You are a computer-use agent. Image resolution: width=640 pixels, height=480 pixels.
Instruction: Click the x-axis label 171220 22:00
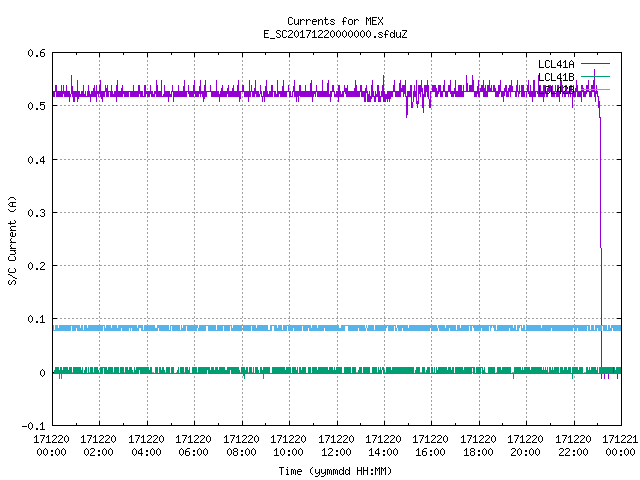(x=573, y=446)
